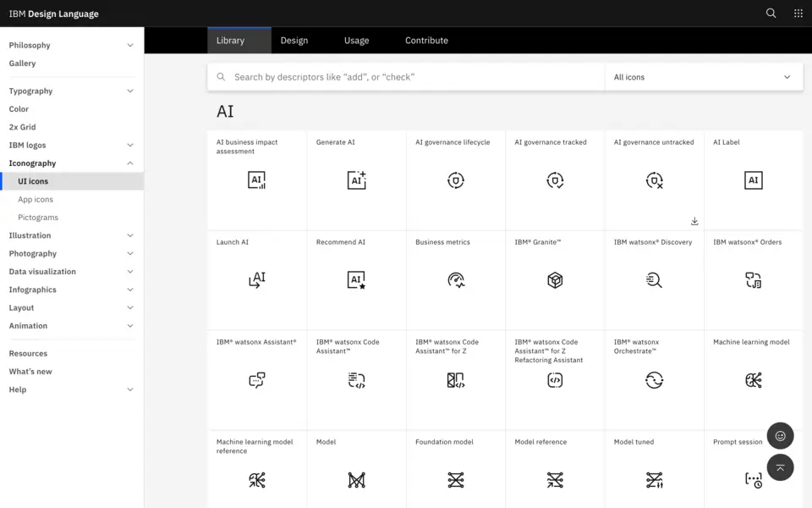
Task: Switch to the Library tab
Action: pyautogui.click(x=239, y=41)
